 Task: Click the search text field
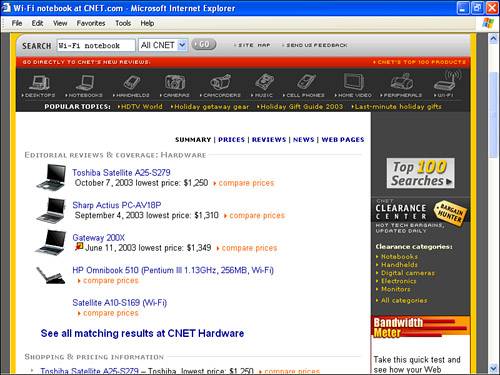pos(96,45)
